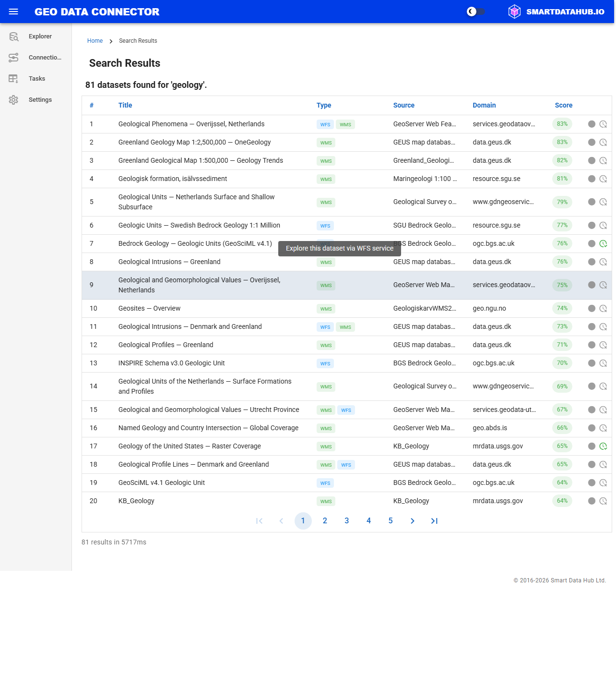
Task: Sort results by Score column header
Action: coord(564,105)
